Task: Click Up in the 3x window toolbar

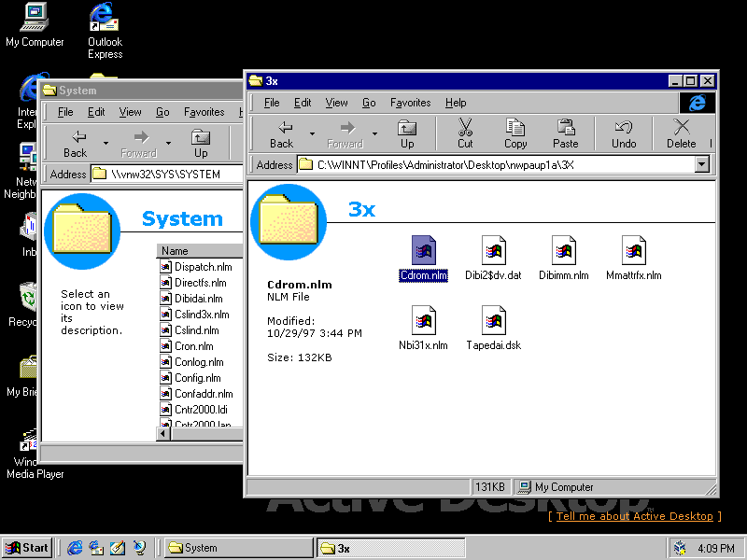Action: point(407,134)
